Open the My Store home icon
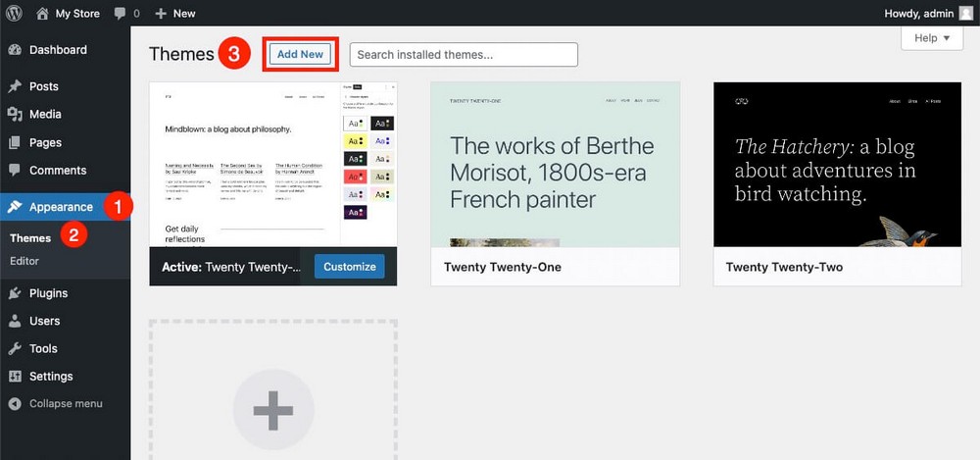Image resolution: width=980 pixels, height=460 pixels. tap(42, 13)
